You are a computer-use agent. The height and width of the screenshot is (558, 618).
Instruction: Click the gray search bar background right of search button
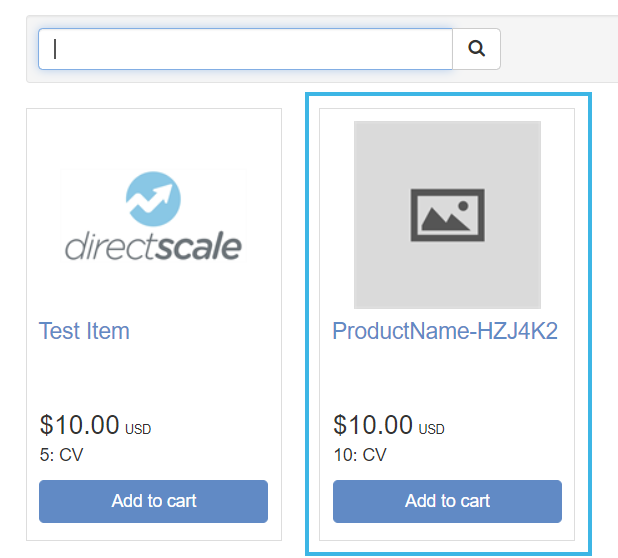pyautogui.click(x=558, y=48)
